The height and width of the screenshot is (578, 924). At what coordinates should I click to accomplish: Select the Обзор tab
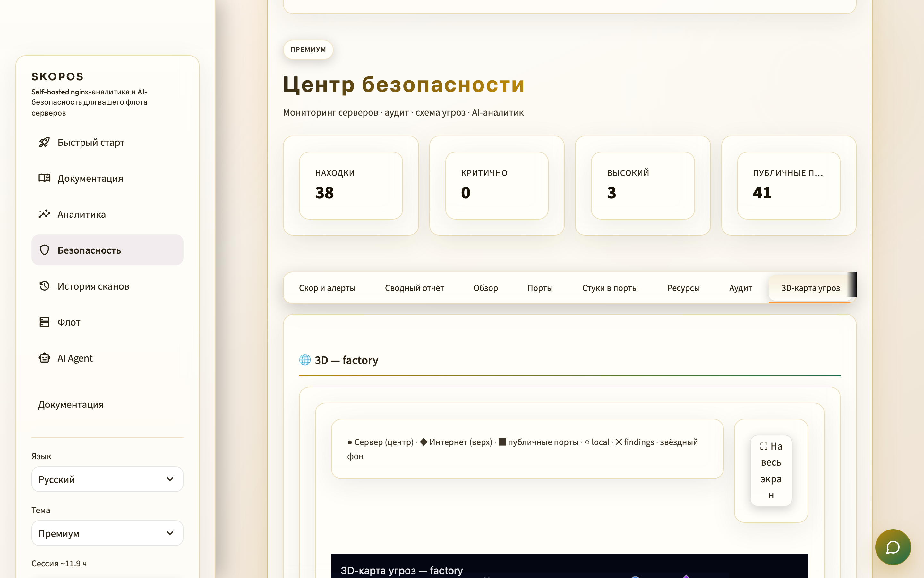(485, 288)
